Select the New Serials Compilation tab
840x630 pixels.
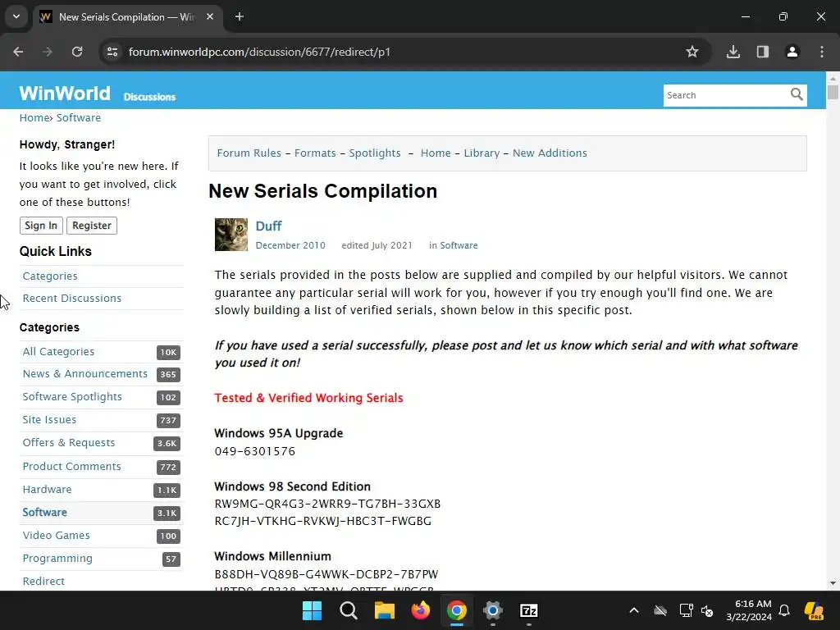pyautogui.click(x=126, y=16)
